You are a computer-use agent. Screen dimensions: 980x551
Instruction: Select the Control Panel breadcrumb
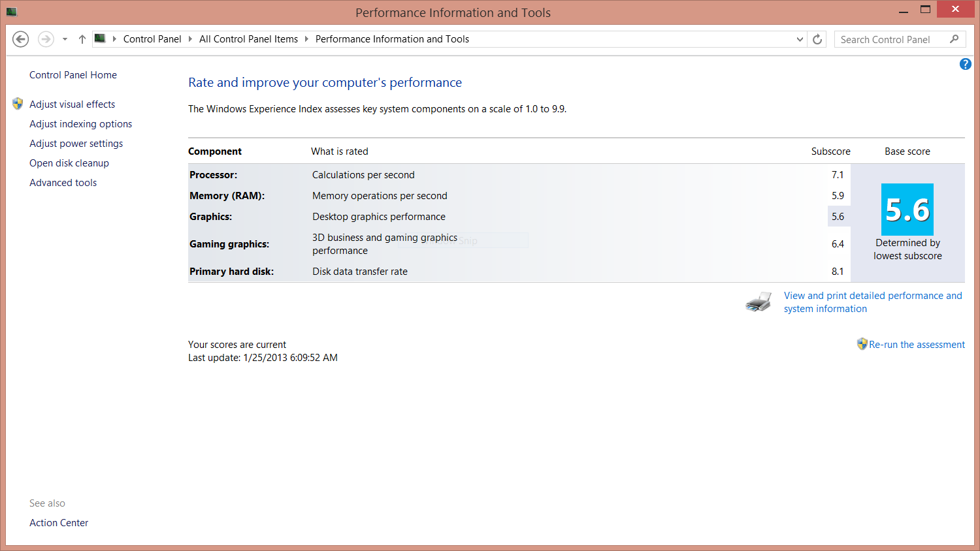152,39
